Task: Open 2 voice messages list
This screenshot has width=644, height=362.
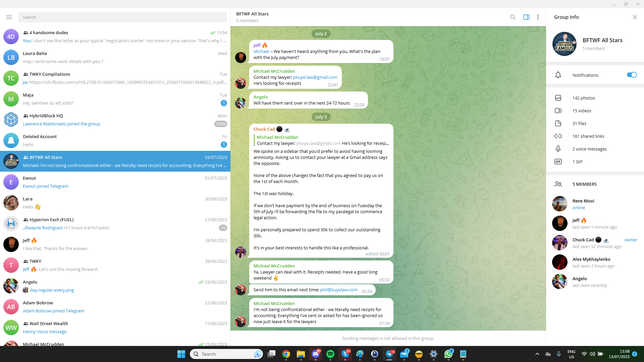Action: pyautogui.click(x=589, y=149)
